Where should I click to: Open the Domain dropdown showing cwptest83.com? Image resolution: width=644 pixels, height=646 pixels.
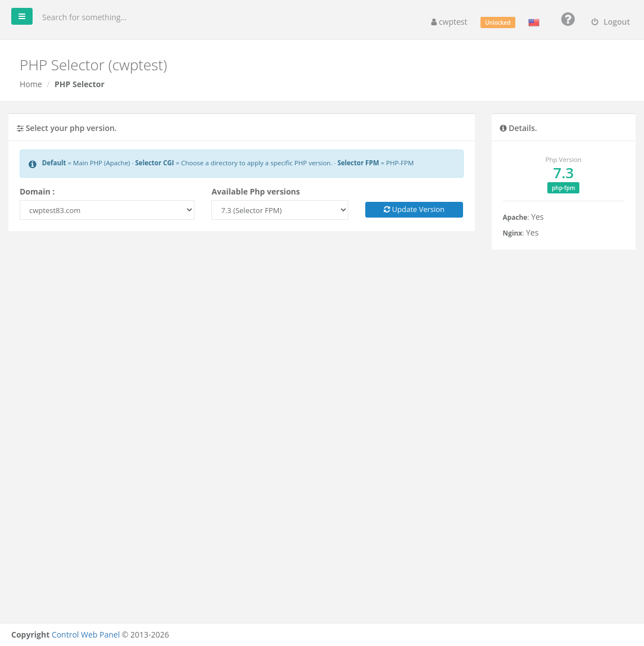coord(107,210)
